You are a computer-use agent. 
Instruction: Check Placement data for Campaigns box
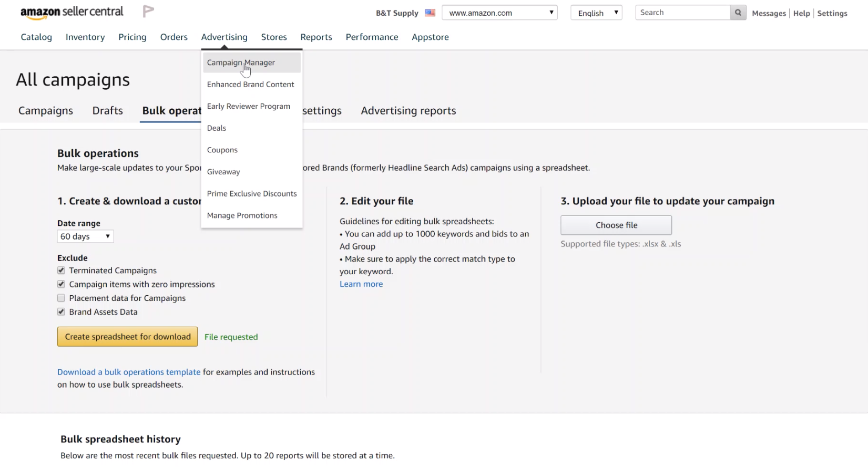click(x=62, y=298)
